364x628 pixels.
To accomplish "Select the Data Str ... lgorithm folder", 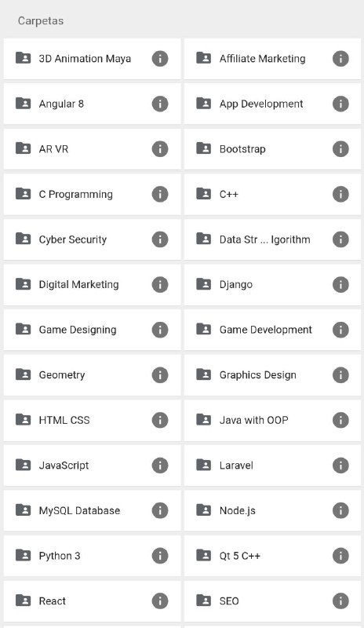I will tap(272, 239).
